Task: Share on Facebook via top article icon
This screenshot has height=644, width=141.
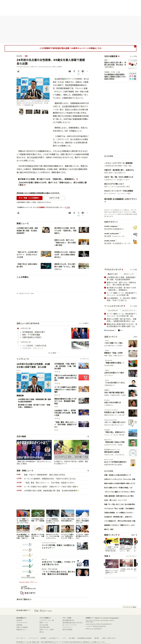Action: tap(74, 71)
